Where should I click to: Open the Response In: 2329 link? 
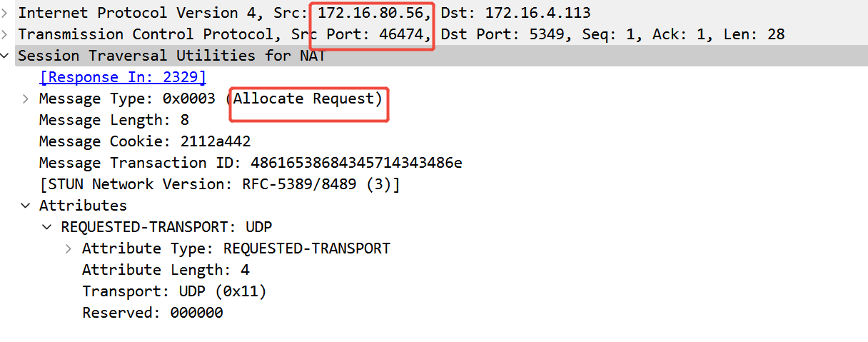[x=122, y=77]
